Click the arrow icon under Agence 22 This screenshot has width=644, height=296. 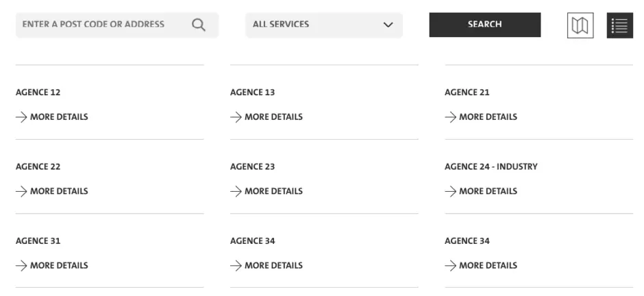tap(22, 191)
